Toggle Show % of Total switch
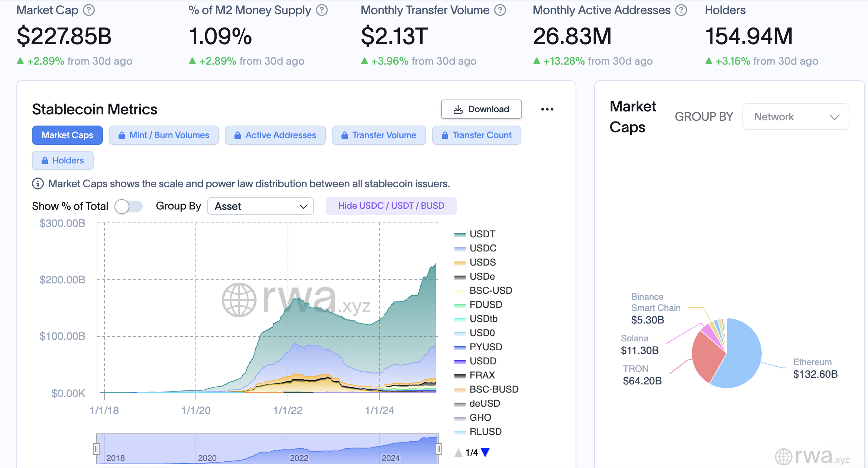The image size is (868, 468). (128, 206)
